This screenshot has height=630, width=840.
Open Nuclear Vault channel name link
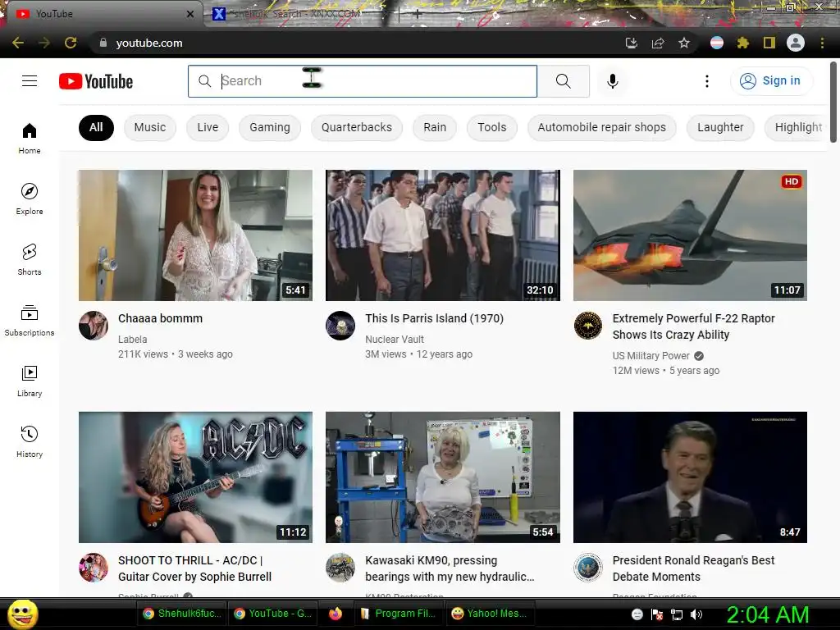coord(395,339)
